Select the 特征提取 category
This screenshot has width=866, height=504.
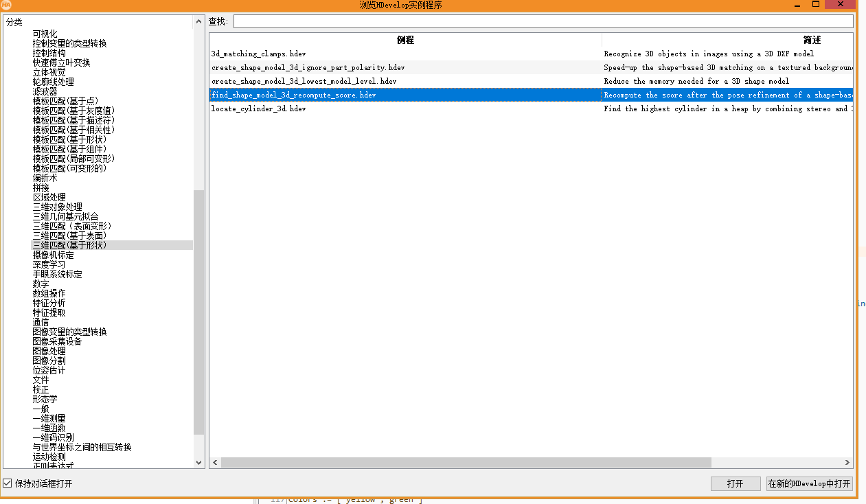point(49,312)
